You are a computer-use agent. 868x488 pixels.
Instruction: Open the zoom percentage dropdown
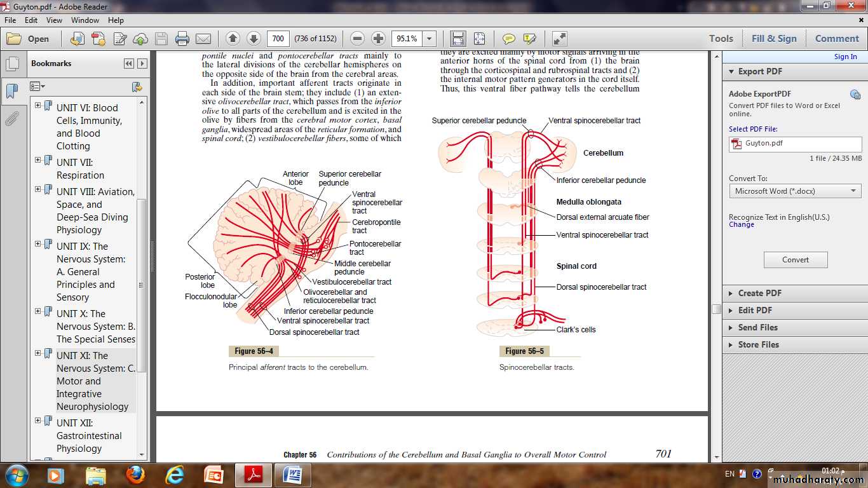coord(430,39)
